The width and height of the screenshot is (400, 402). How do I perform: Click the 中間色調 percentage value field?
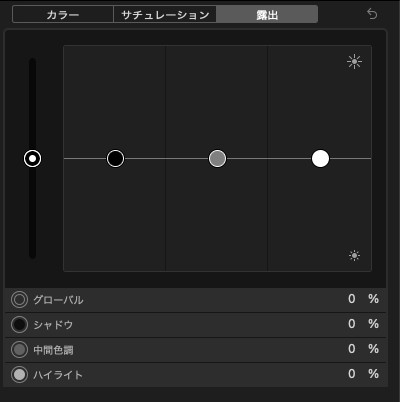pos(352,349)
